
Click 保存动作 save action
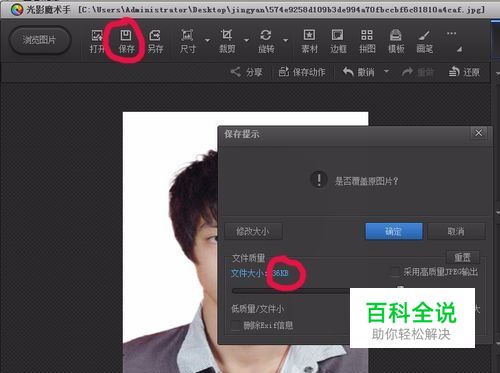(x=302, y=72)
